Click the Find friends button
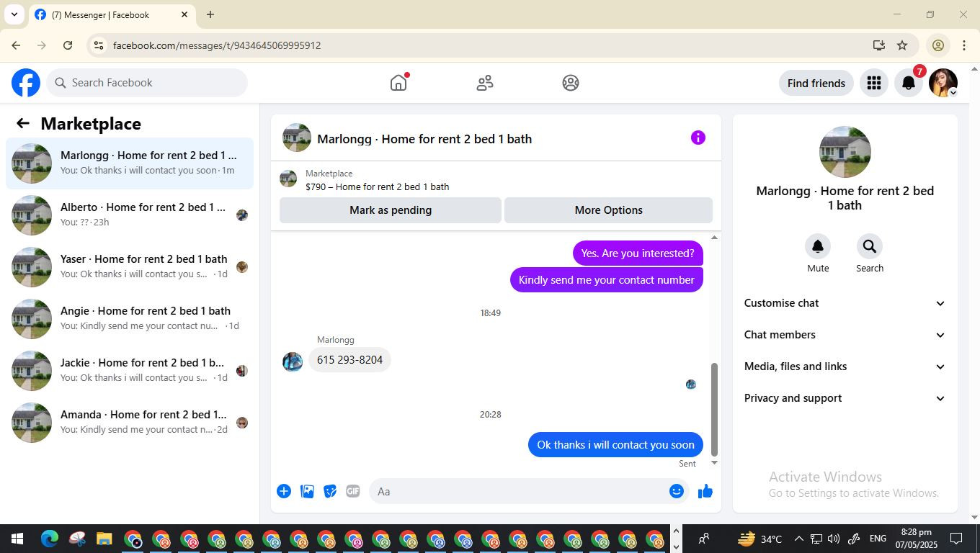 click(x=816, y=83)
